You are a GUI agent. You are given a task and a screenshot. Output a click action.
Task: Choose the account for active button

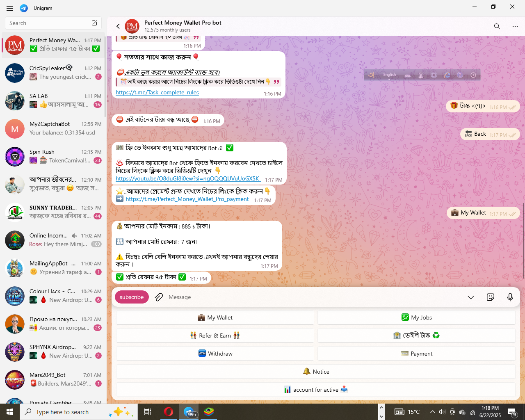click(x=316, y=390)
